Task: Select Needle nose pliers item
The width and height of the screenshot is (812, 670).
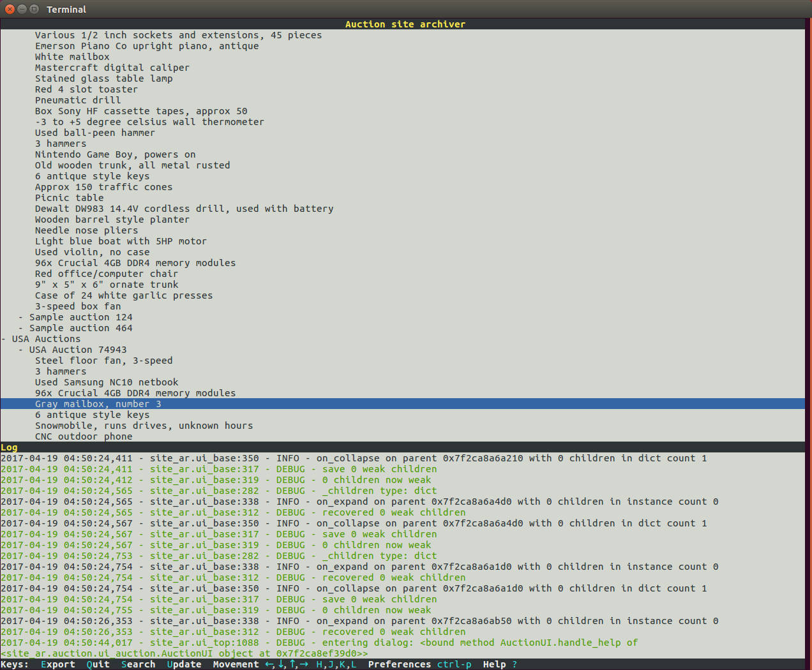Action: [x=86, y=230]
